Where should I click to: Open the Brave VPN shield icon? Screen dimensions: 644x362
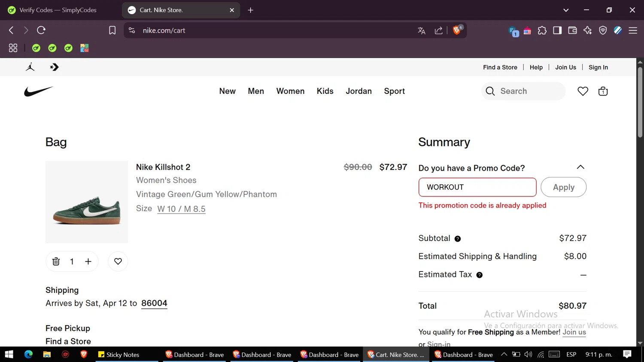[x=603, y=30]
